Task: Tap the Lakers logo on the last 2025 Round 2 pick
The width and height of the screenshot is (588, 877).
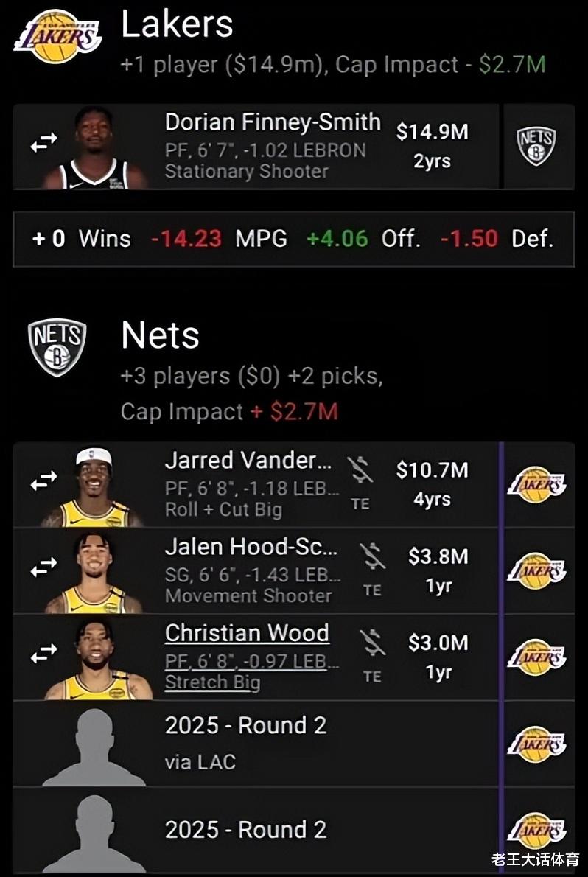Action: pos(536,830)
